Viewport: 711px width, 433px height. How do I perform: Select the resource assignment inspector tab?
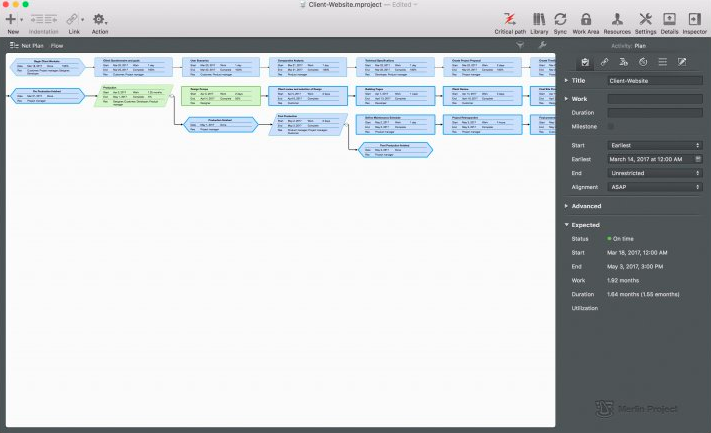(x=624, y=62)
